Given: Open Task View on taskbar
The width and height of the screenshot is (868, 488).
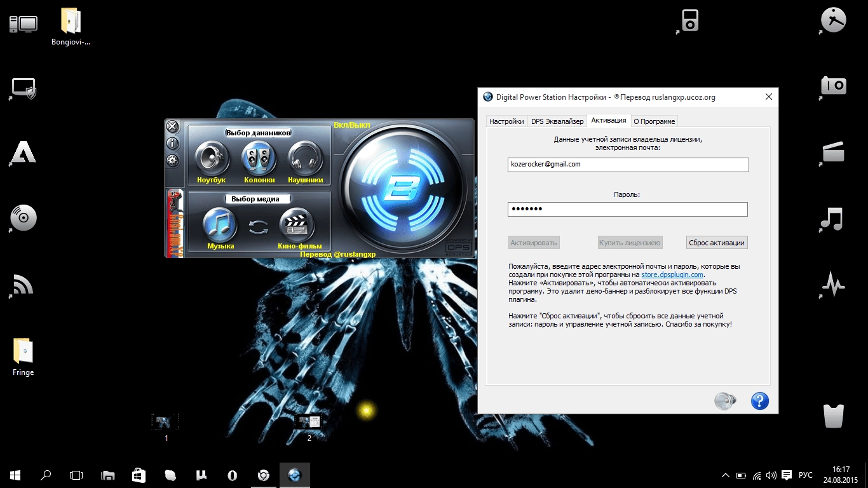Looking at the screenshot, I should [76, 475].
